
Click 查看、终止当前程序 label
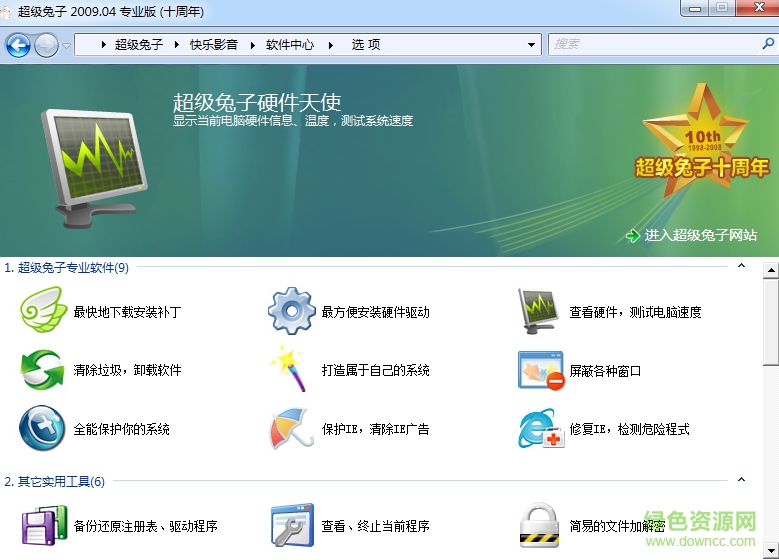click(376, 526)
